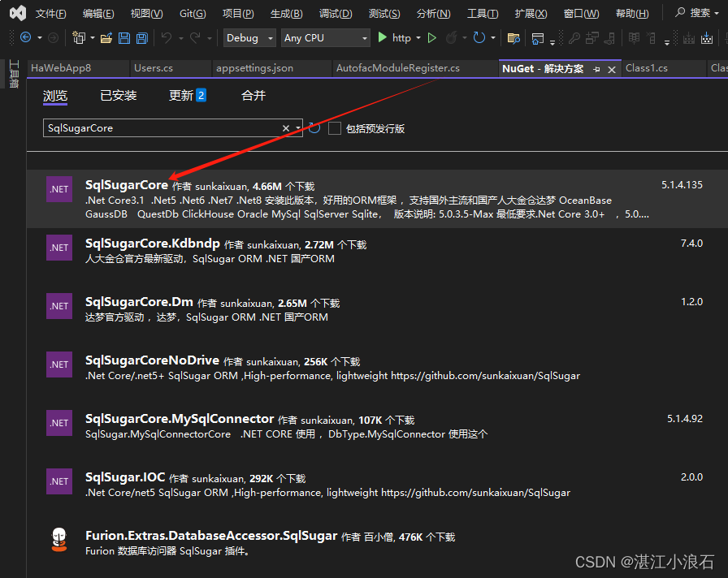Navigate backward with the back arrow icon
728x578 pixels.
point(25,37)
